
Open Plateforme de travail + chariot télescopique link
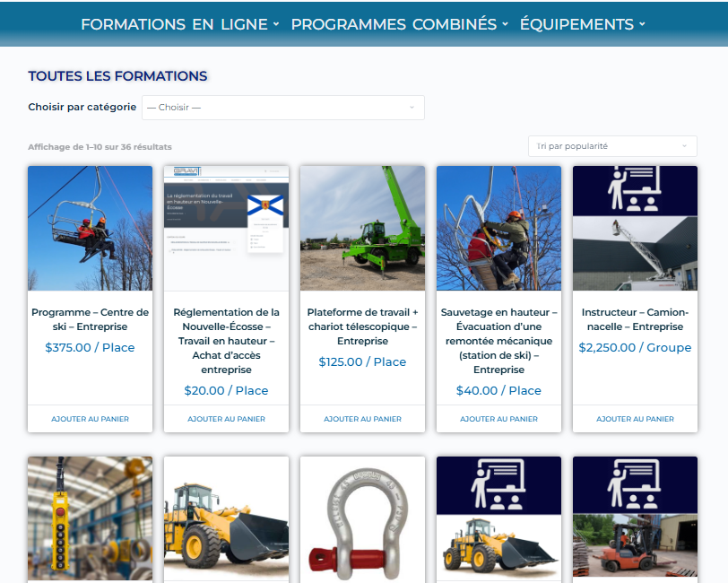pos(362,326)
